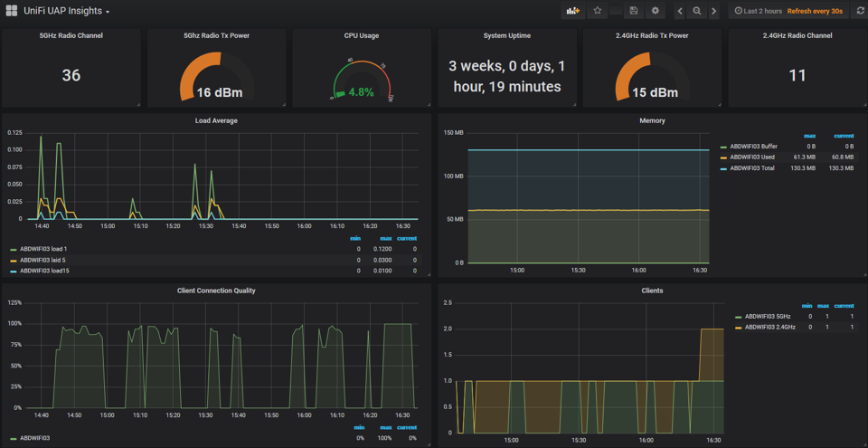Sort Memory legend by max column

coord(808,136)
